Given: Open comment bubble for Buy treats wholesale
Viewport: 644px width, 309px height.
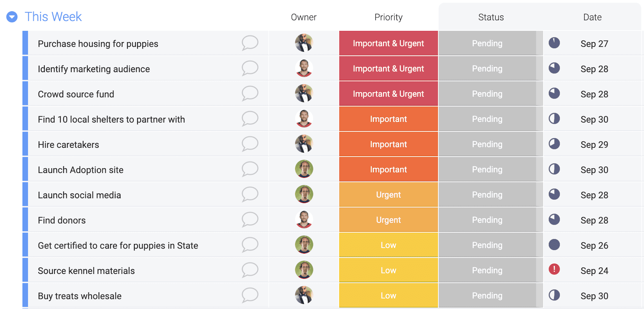Looking at the screenshot, I should [250, 295].
